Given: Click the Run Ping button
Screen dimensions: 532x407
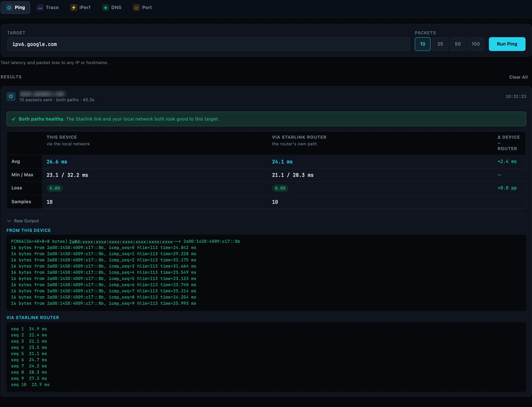Looking at the screenshot, I should [507, 44].
